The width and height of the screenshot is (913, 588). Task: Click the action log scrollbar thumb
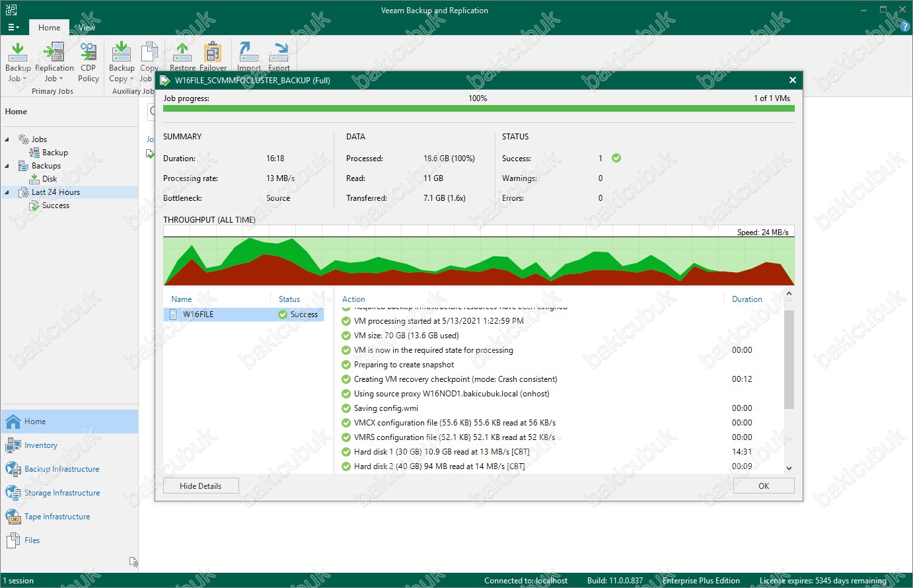pos(789,359)
